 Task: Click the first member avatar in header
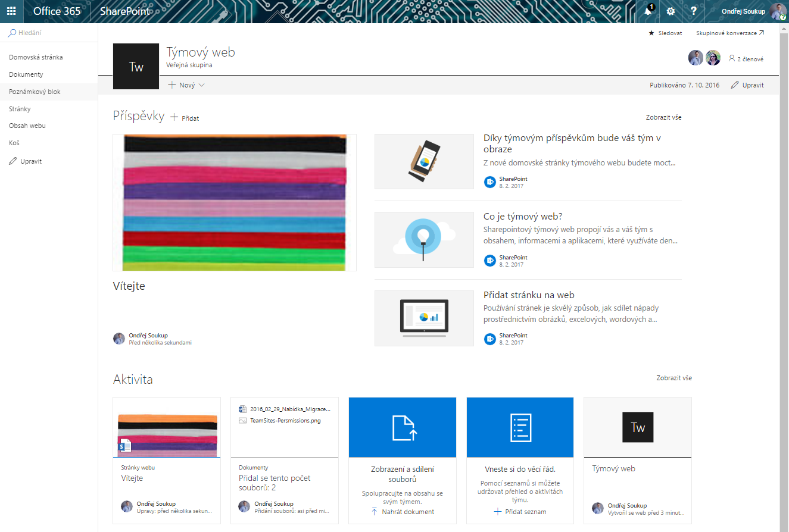pyautogui.click(x=696, y=58)
